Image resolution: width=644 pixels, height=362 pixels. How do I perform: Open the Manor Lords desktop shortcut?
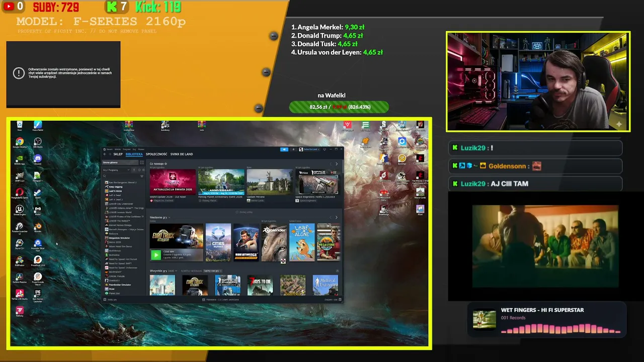point(420,193)
